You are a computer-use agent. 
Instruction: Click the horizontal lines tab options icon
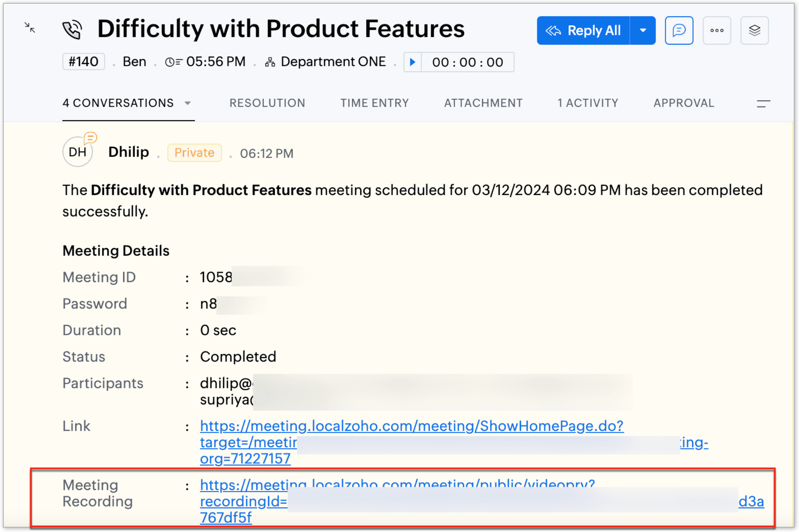[763, 104]
